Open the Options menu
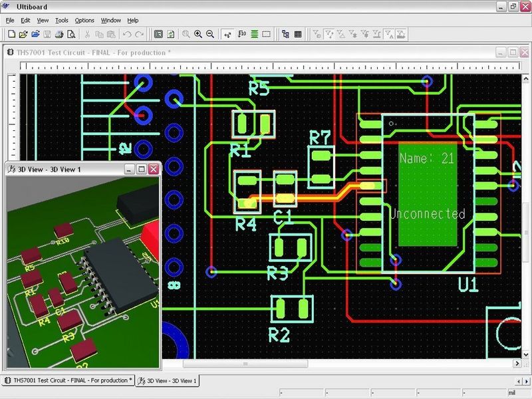 (x=84, y=21)
